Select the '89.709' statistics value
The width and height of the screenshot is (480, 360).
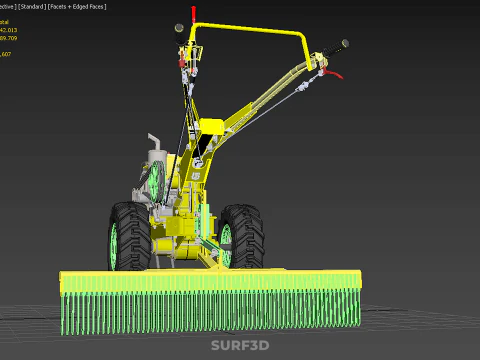(x=8, y=38)
